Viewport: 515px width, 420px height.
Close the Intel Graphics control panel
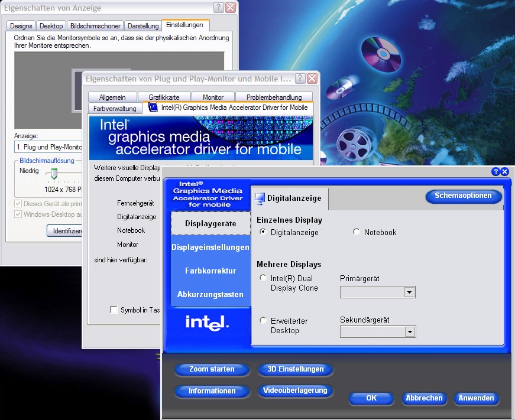(505, 171)
